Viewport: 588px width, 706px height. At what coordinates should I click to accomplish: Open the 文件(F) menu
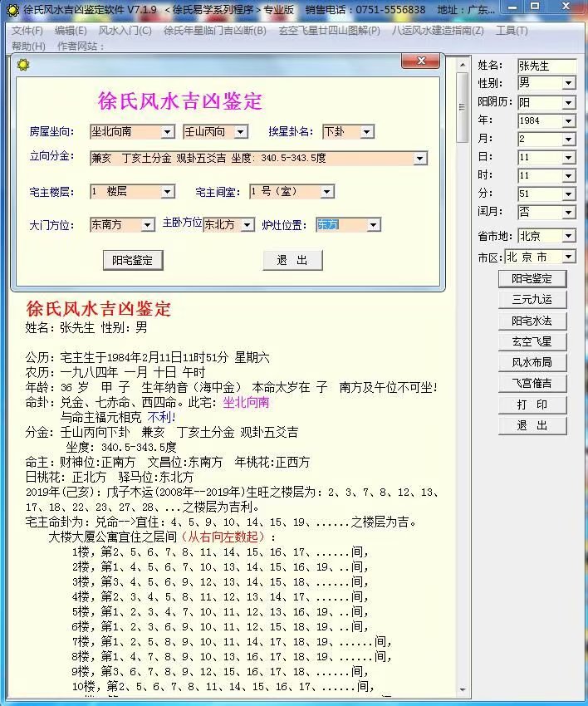click(27, 31)
